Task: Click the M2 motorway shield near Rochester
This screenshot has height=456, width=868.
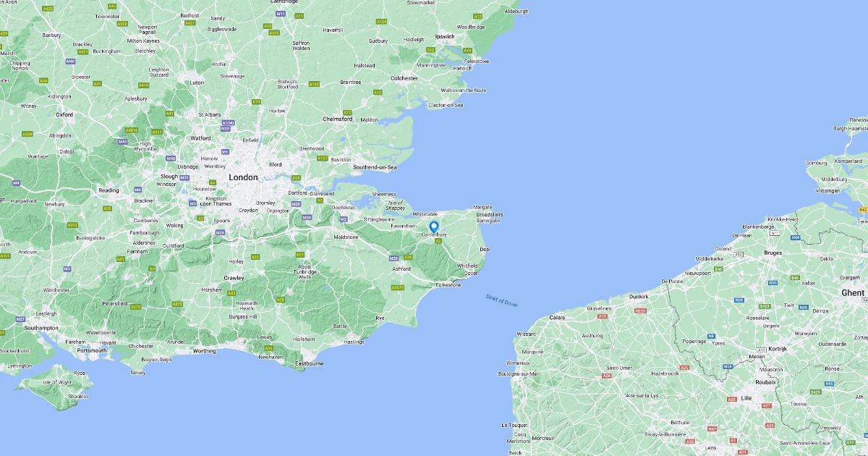Action: point(344,219)
